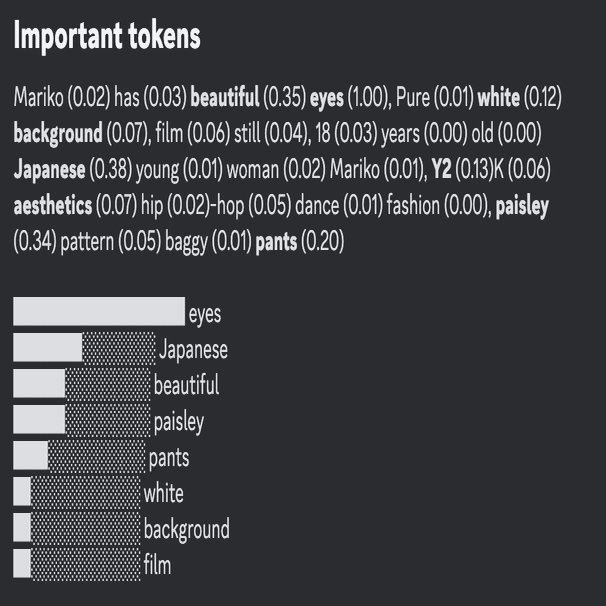606x606 pixels.
Task: Select the bold "Japanese" token in the text
Action: point(49,170)
